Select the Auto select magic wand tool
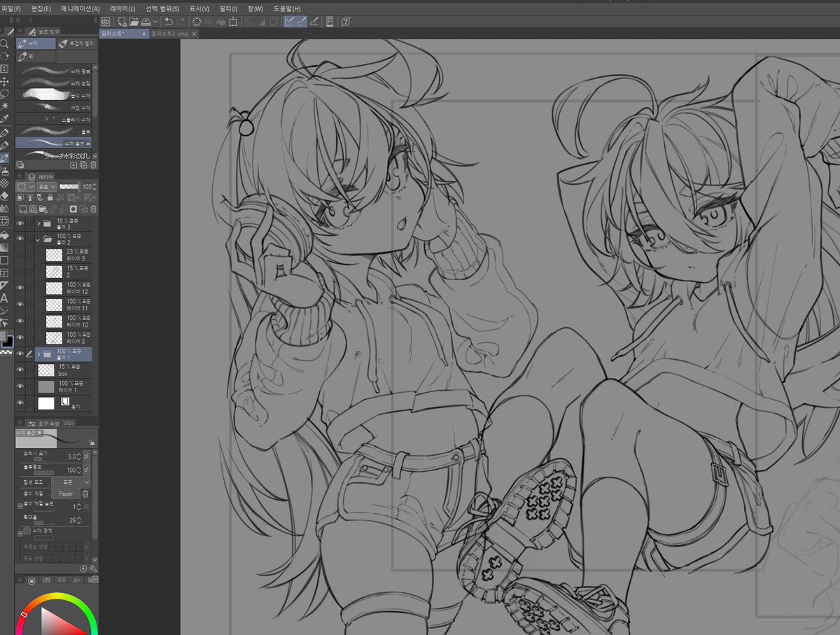Screen dimensions: 840x635 [5, 106]
